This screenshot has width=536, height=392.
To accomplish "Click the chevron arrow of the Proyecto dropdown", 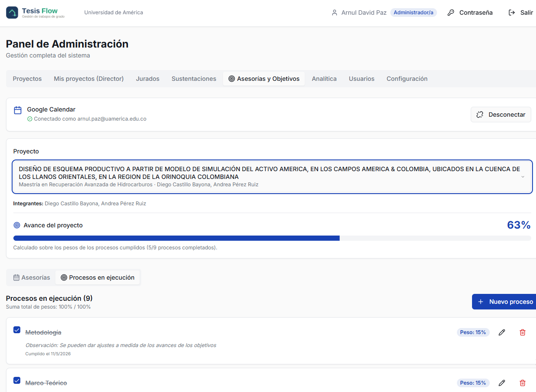I will point(523,177).
